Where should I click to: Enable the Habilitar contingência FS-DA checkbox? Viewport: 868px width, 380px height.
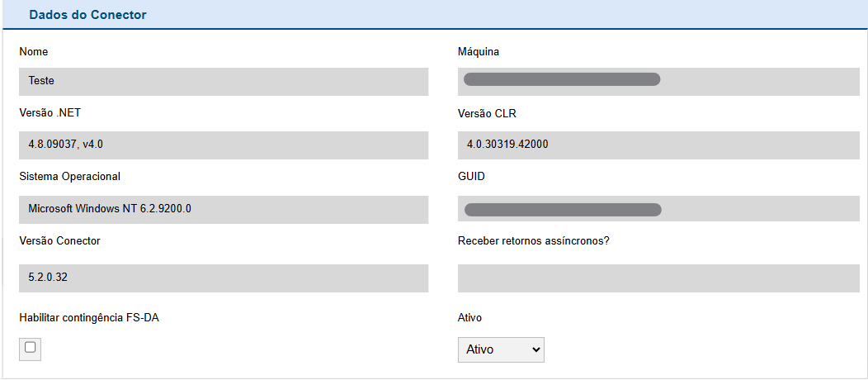coord(30,348)
